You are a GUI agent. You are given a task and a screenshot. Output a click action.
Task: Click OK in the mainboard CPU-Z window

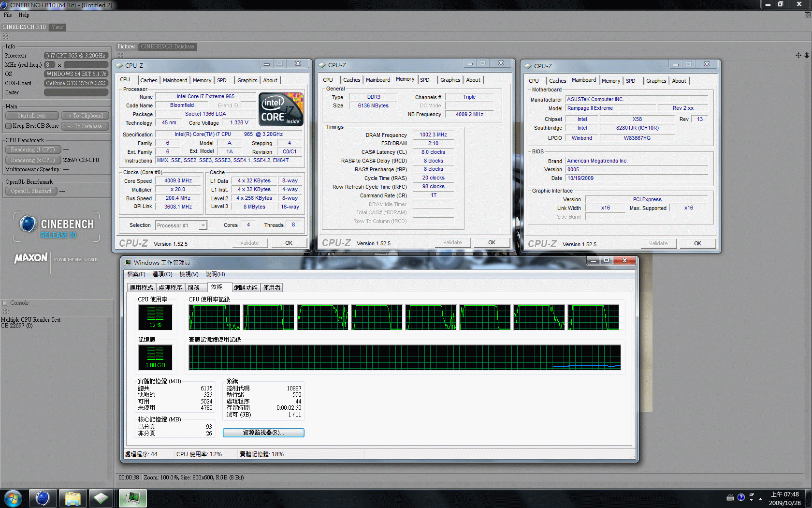[x=697, y=243]
